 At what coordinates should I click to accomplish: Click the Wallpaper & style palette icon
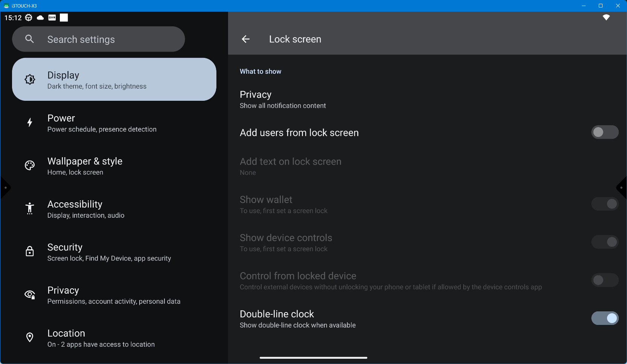coord(30,165)
